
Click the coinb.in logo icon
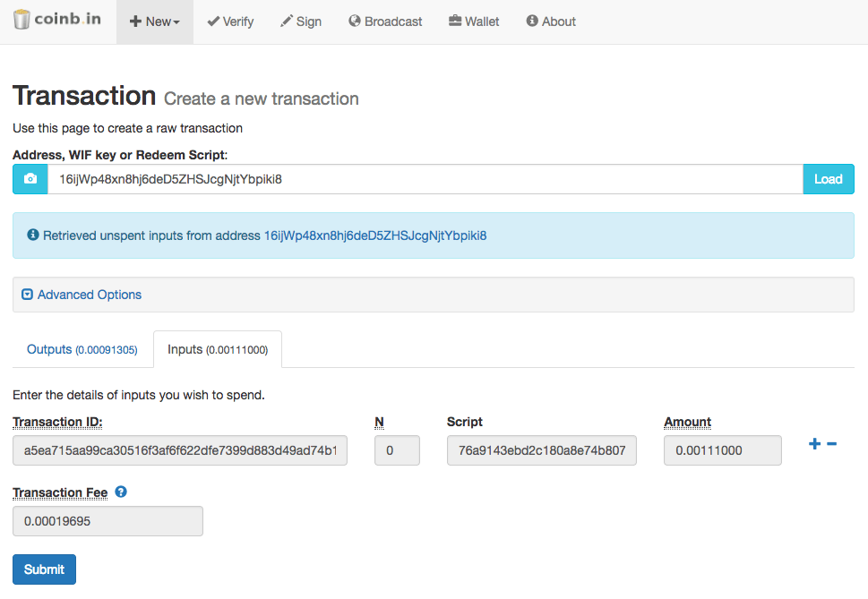(21, 20)
